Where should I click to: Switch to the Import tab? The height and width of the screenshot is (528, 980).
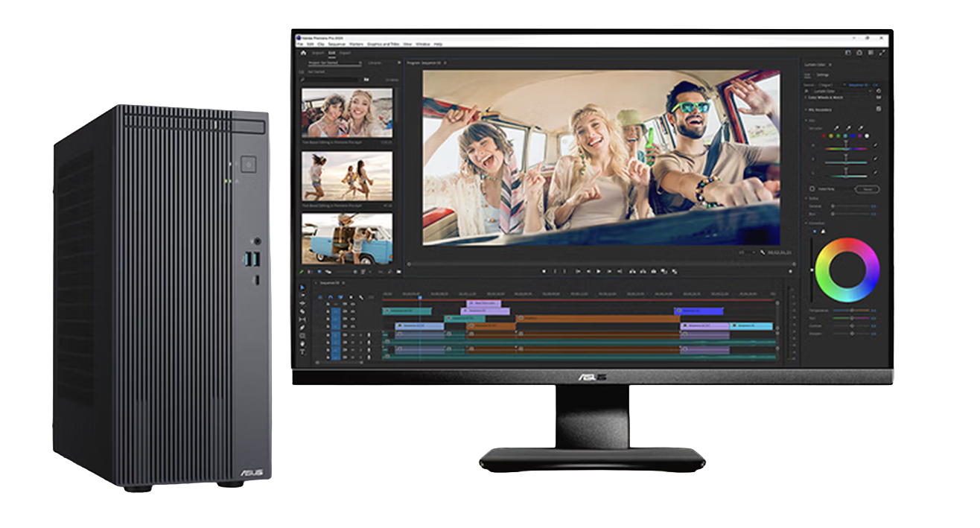[x=317, y=54]
